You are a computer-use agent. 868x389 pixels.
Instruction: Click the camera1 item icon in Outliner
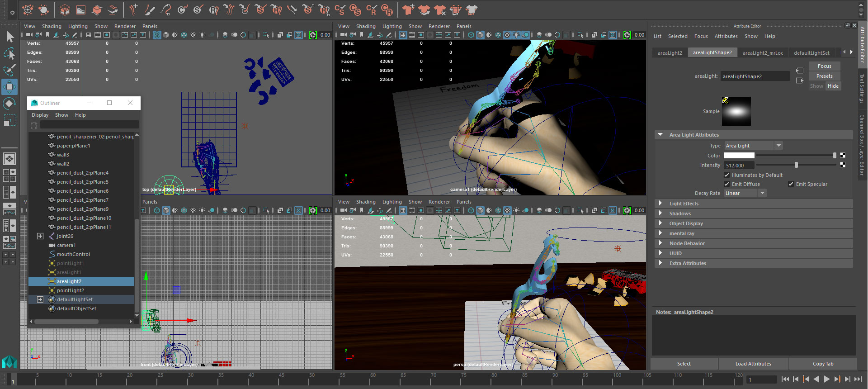tap(52, 245)
